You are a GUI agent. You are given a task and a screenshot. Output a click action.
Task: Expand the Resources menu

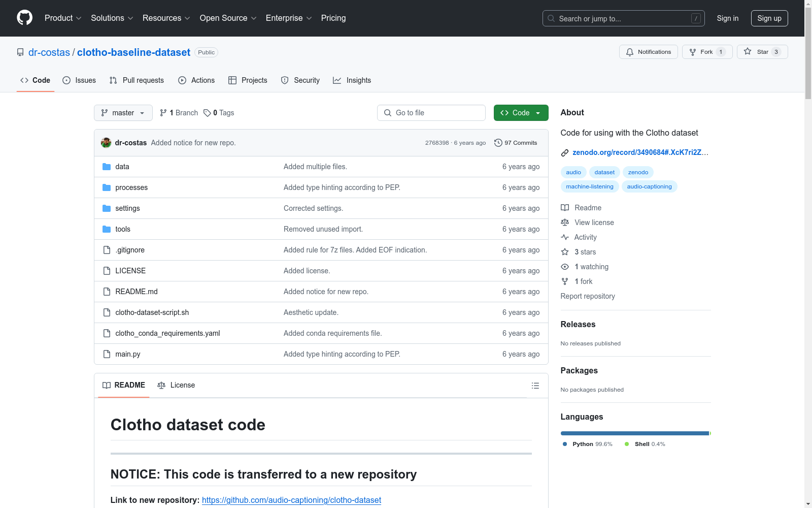(x=166, y=18)
